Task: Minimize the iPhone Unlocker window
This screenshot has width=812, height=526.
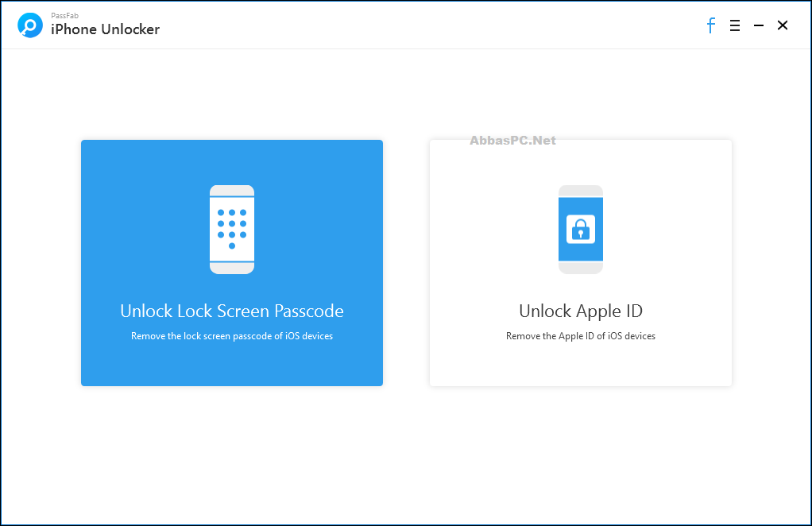Action: [759, 25]
